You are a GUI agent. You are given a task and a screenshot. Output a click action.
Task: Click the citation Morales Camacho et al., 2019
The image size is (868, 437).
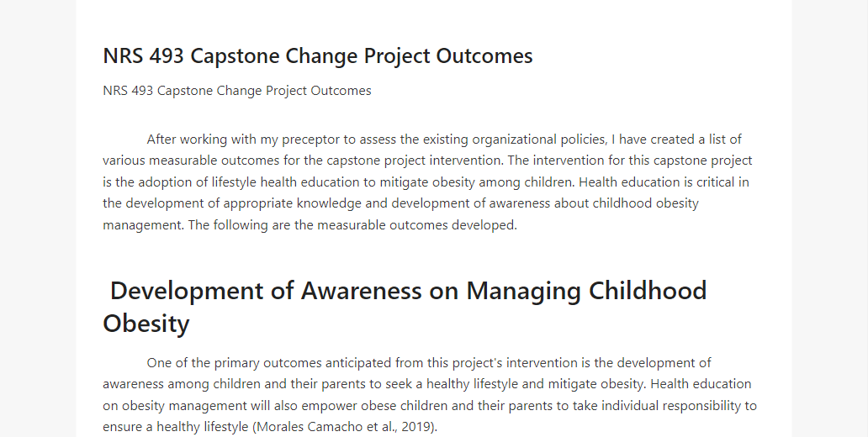pyautogui.click(x=344, y=427)
